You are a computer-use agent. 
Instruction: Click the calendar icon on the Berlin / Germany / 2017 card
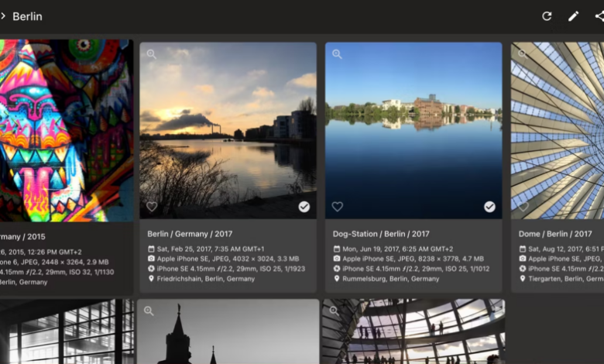[151, 249]
